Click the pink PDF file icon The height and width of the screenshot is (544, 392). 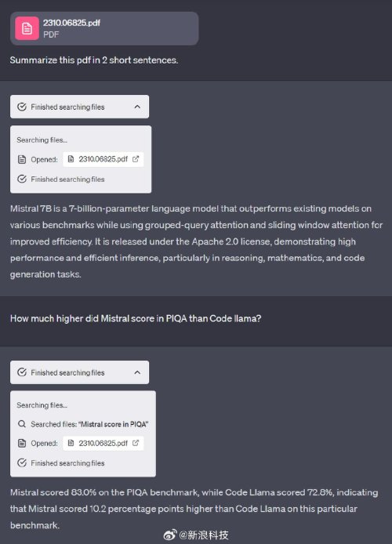click(27, 28)
